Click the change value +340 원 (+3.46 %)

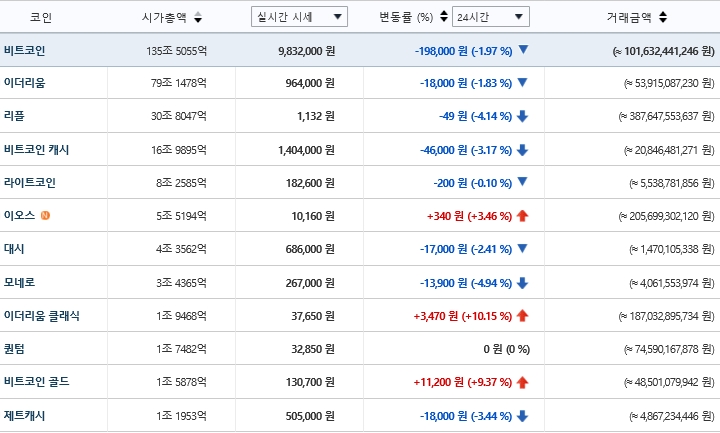[469, 216]
